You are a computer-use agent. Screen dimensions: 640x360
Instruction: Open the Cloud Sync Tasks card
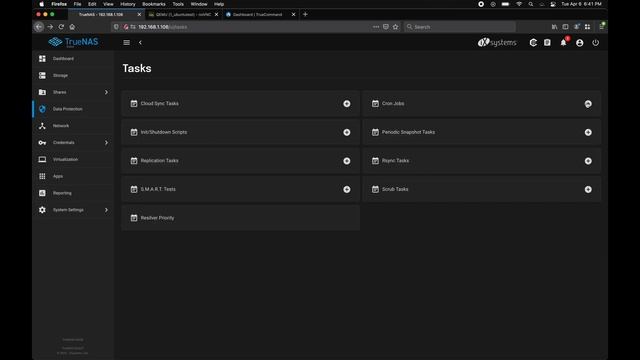pyautogui.click(x=240, y=104)
